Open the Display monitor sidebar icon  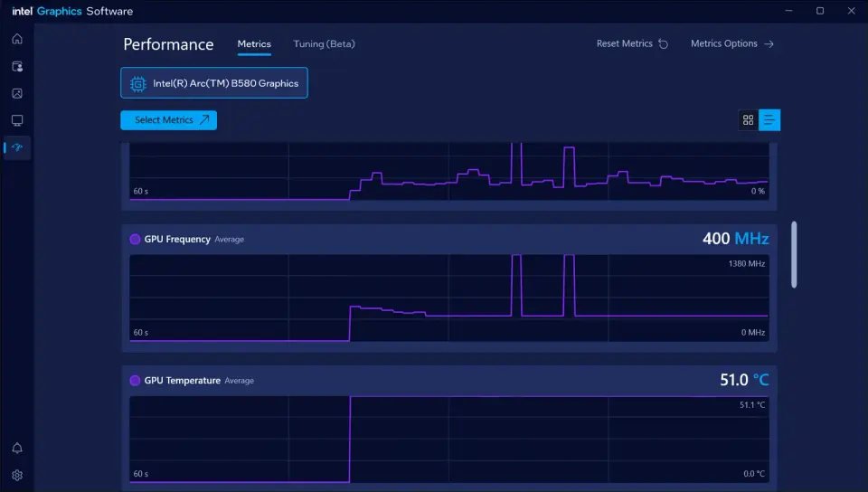point(17,120)
